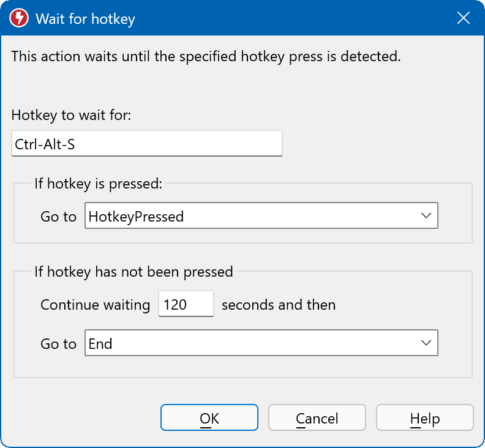Screen dimensions: 485x448
Task: Click the Wait for hotkey title text
Action: (85, 19)
